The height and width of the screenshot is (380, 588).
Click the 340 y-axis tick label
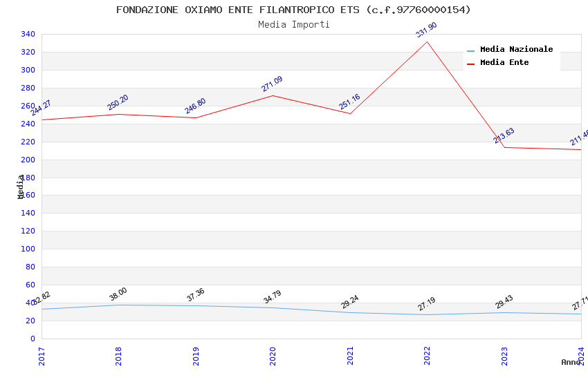coord(28,34)
